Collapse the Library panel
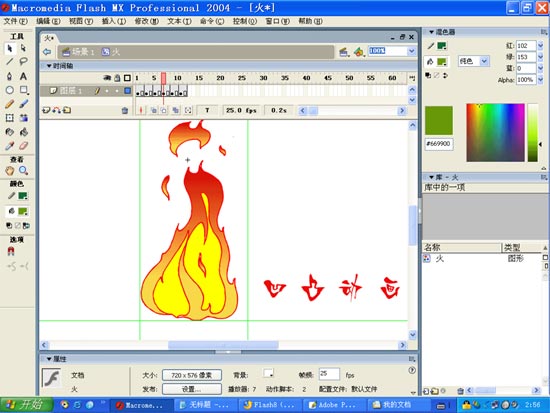 pyautogui.click(x=431, y=177)
